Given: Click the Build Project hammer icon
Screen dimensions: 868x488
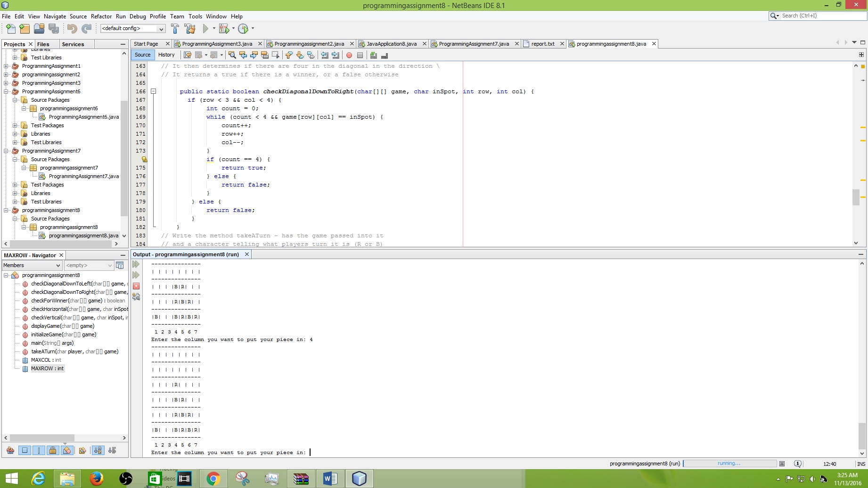Looking at the screenshot, I should click(175, 29).
